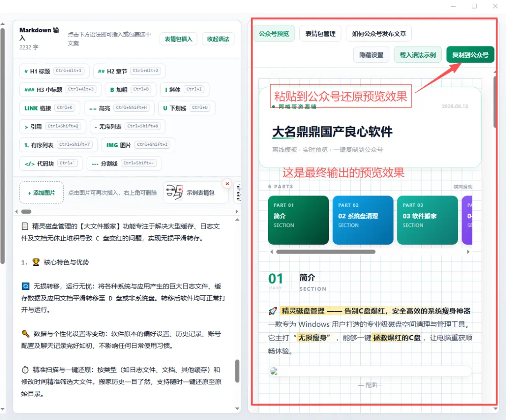Image resolution: width=506 pixels, height=420 pixels.
Task: Insert an H3 小标题 heading
Action: click(x=60, y=90)
